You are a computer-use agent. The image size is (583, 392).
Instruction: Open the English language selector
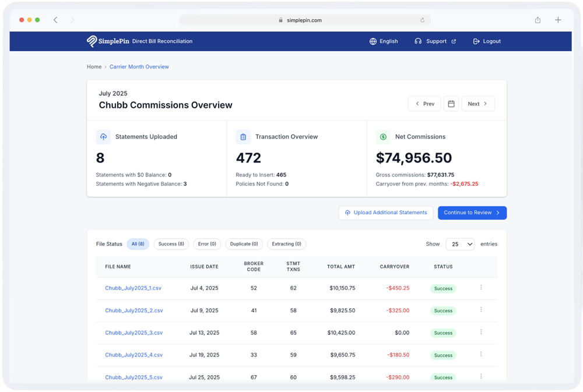384,41
